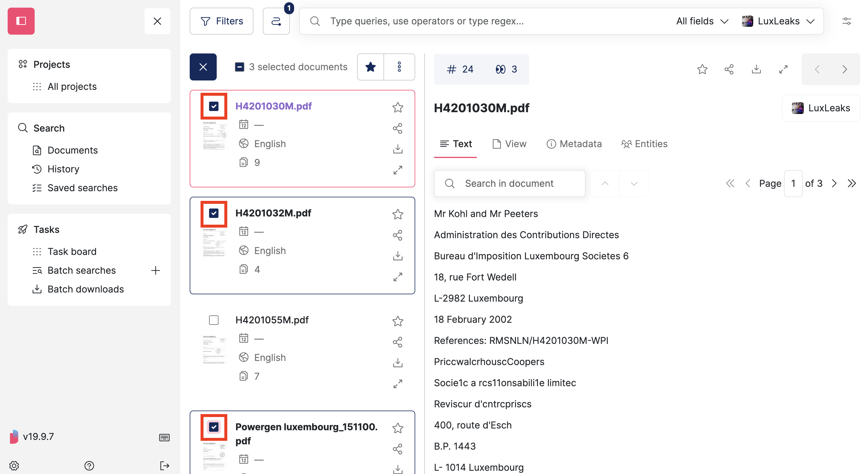The image size is (868, 474).
Task: Open the Filters panel
Action: (221, 21)
